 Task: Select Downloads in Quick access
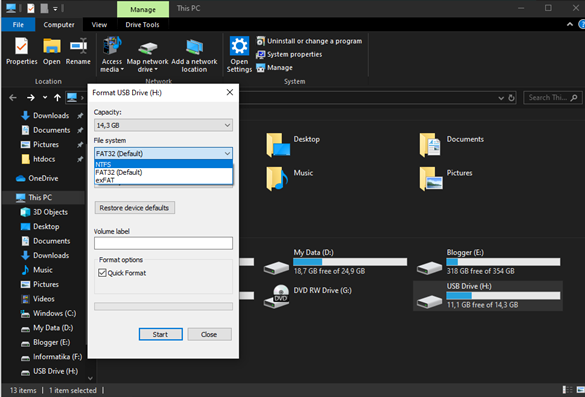coord(51,116)
